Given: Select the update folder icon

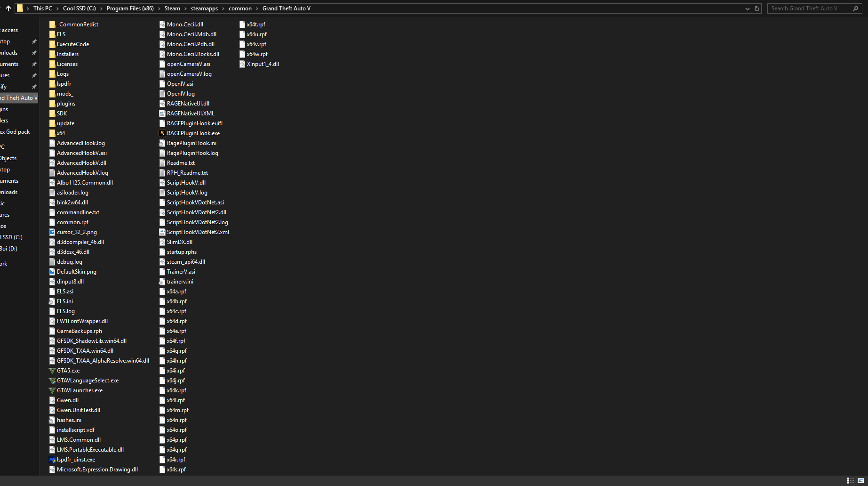Looking at the screenshot, I should point(52,123).
